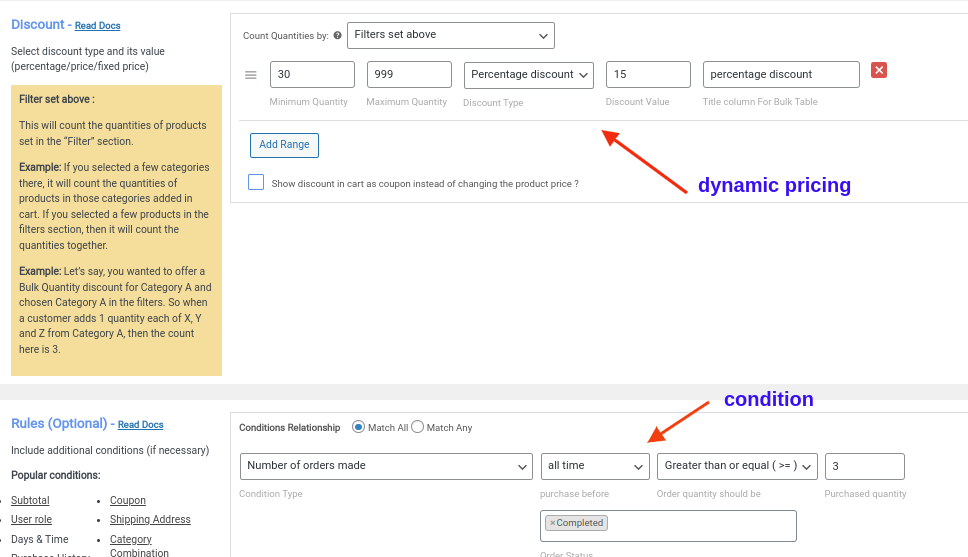Viewport: 968px width, 557px height.
Task: Enable show discount in cart as coupon
Action: pos(256,183)
